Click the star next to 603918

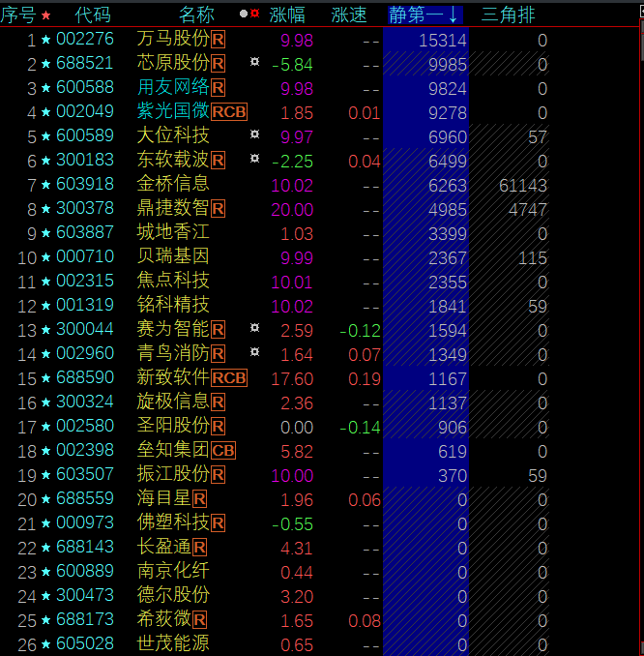tap(46, 185)
